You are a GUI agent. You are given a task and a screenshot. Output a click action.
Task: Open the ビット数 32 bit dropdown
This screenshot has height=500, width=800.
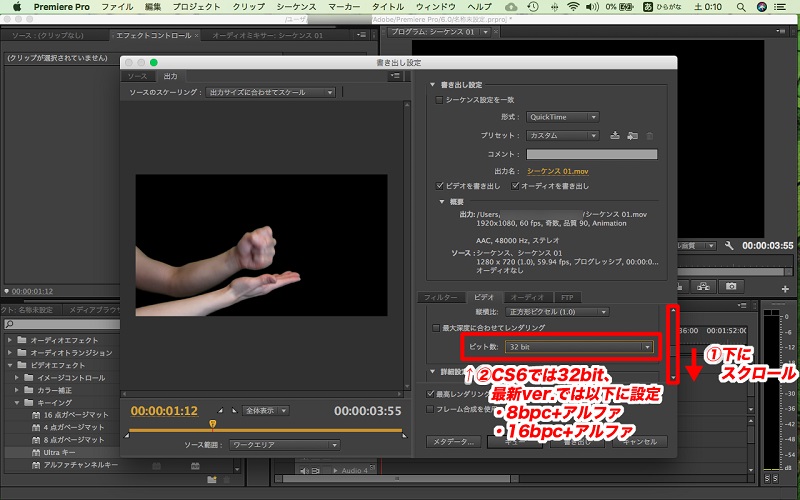coord(579,346)
